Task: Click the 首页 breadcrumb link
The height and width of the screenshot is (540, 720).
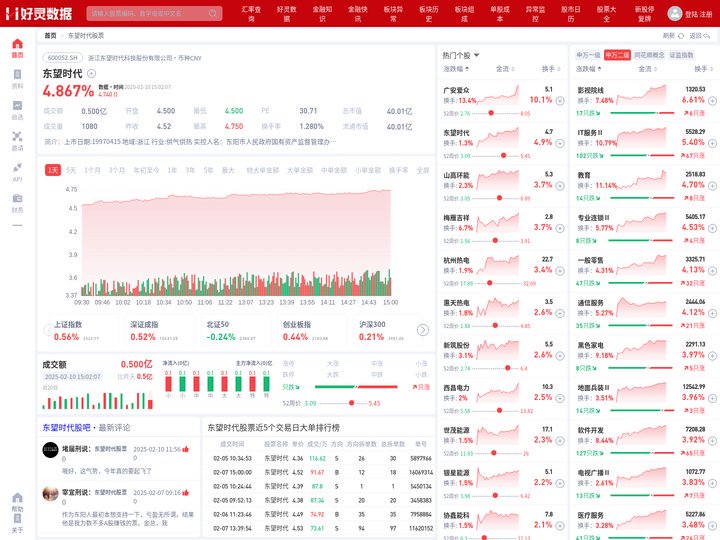Action: [x=50, y=36]
